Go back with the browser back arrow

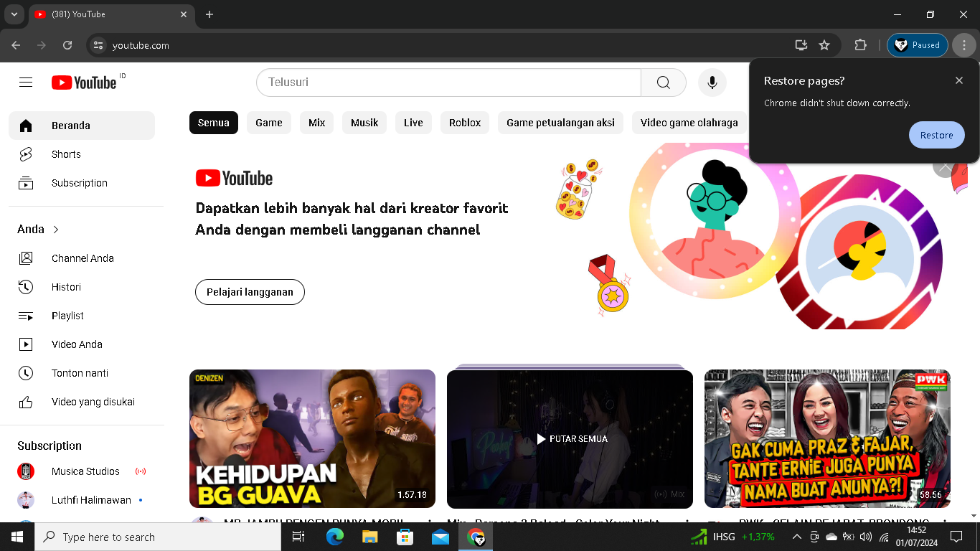[16, 45]
